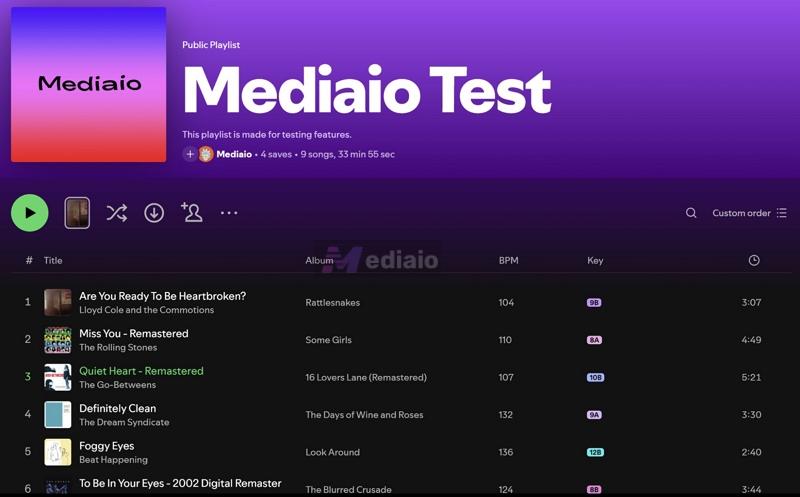Viewport: 800px width, 497px height.
Task: Select track Miss You - Remastered
Action: [134, 334]
